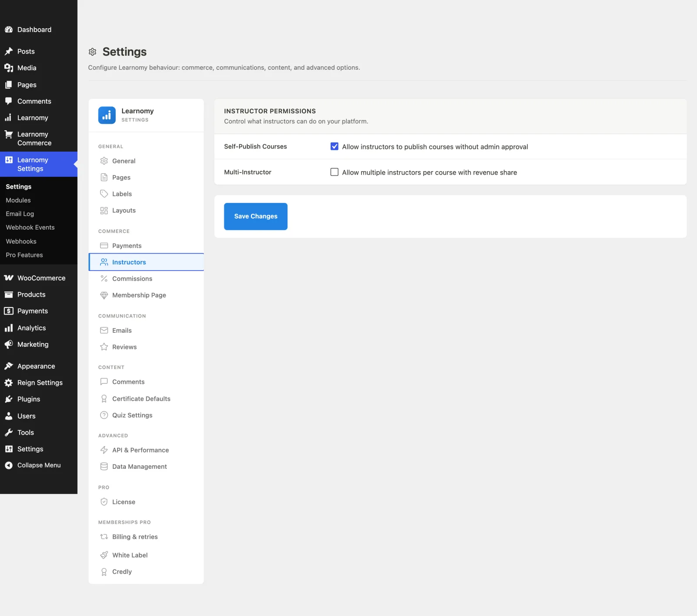Click the Data Management database icon
Screen dimensions: 697x616
104,467
